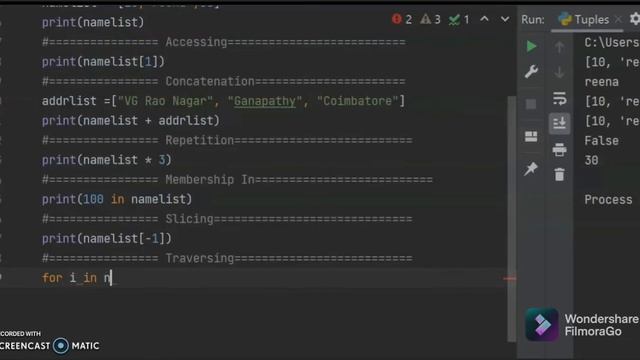
Task: Click "reena" in the console output
Action: pyautogui.click(x=602, y=82)
